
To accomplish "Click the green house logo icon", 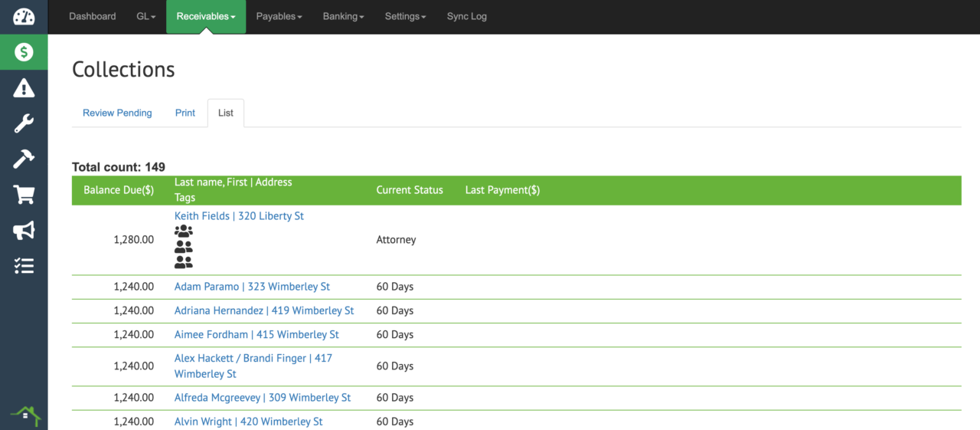I will pos(24,415).
